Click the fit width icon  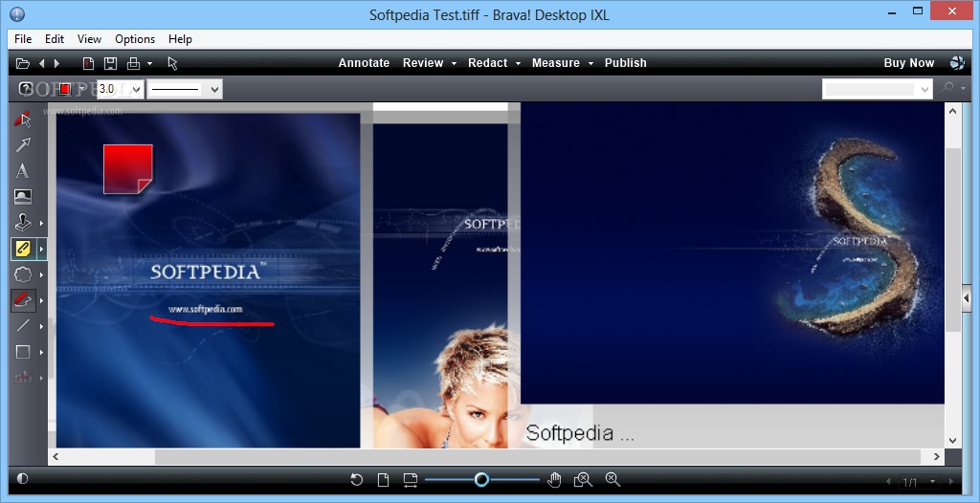[410, 480]
